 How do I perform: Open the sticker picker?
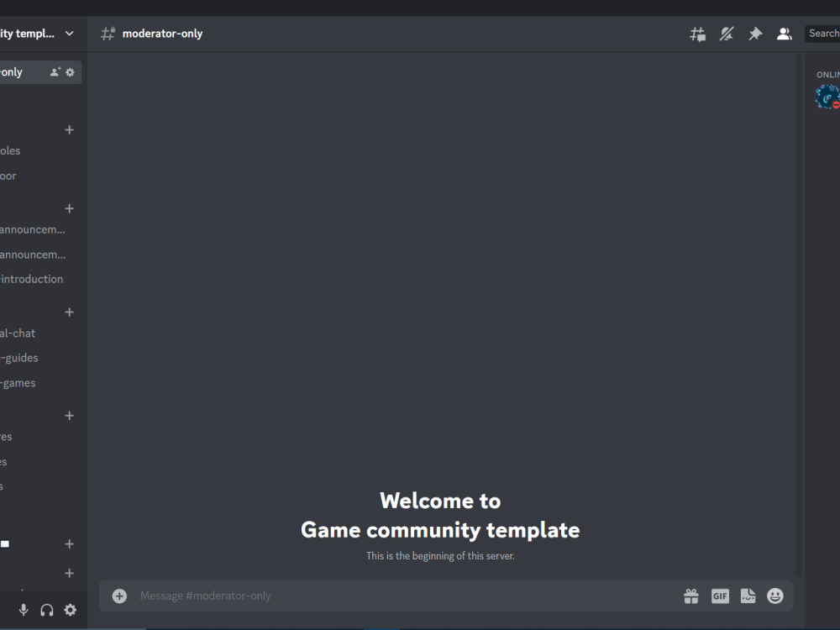pos(748,596)
